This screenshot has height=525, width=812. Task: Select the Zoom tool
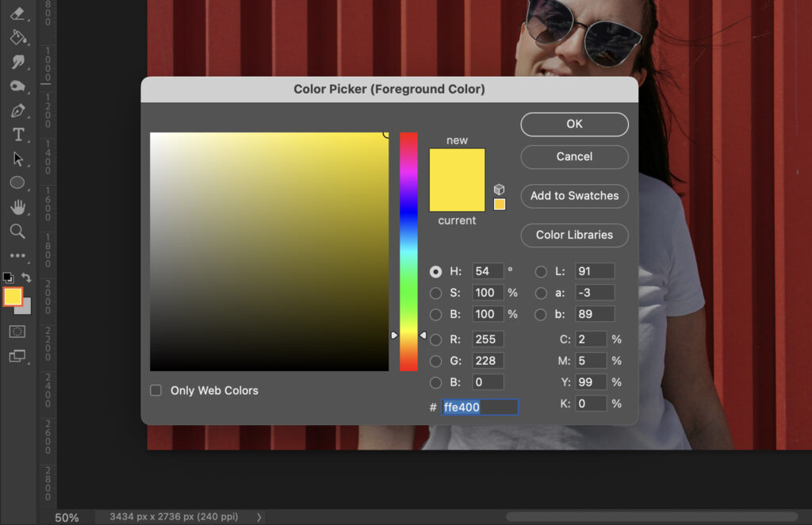[x=18, y=231]
